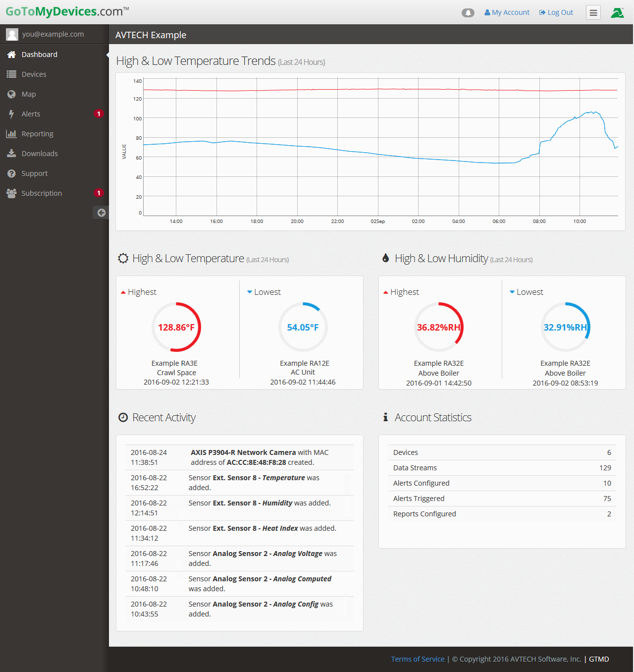Click the user avatar icon
The image size is (634, 672).
12,34
